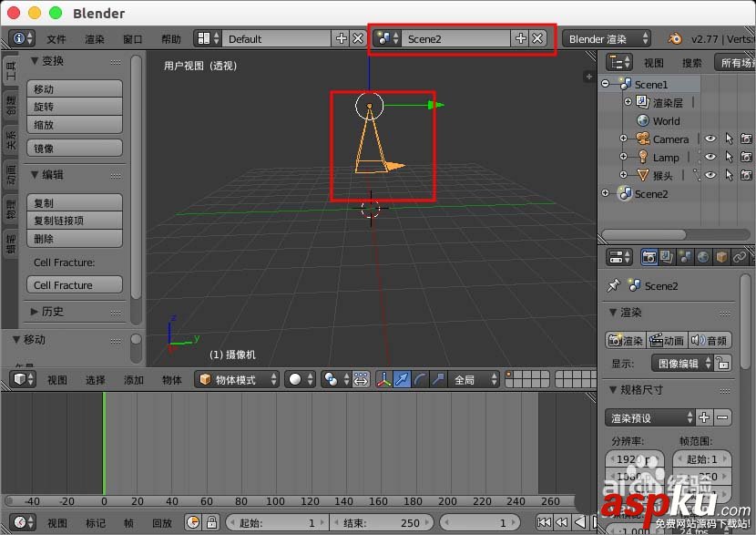Viewport: 756px width, 535px height.
Task: Add a new screen layout next to Default
Action: tap(341, 38)
